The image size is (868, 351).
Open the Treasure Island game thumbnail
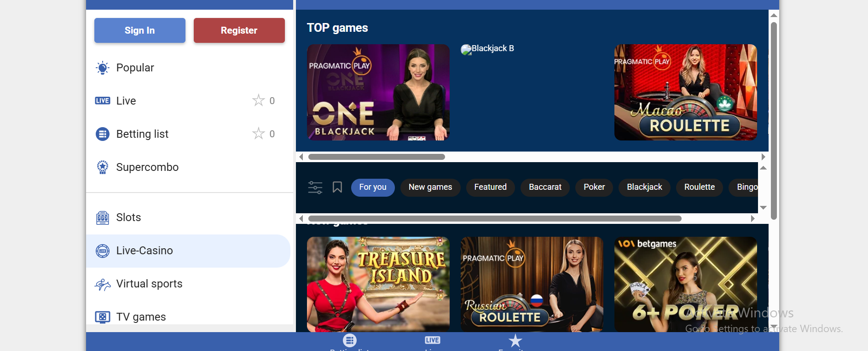click(x=378, y=284)
